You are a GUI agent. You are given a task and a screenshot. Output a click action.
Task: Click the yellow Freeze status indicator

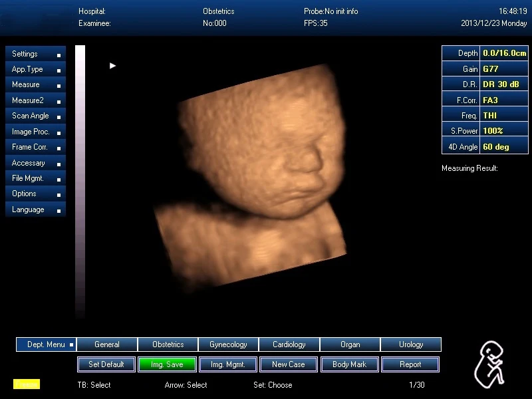25,384
